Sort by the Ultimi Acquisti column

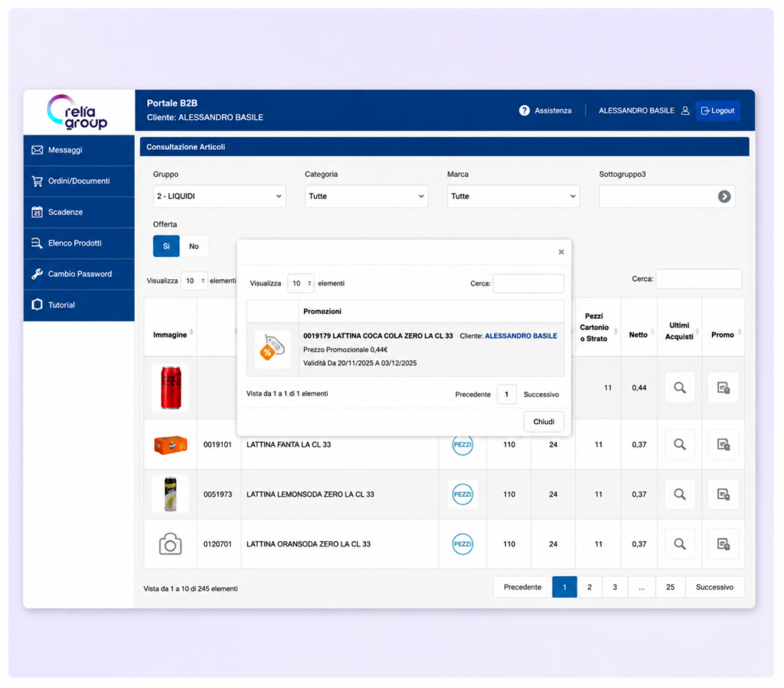(680, 331)
